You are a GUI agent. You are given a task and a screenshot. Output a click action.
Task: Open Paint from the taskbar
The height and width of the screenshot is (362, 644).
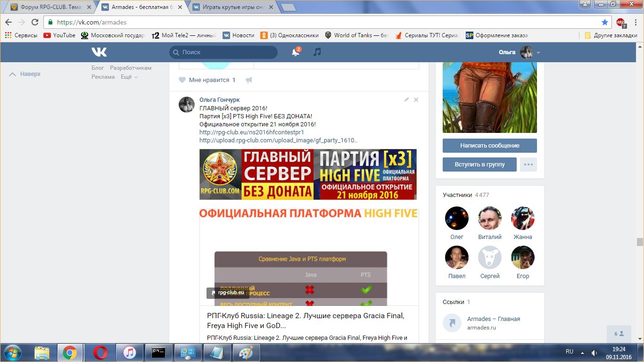pyautogui.click(x=246, y=353)
